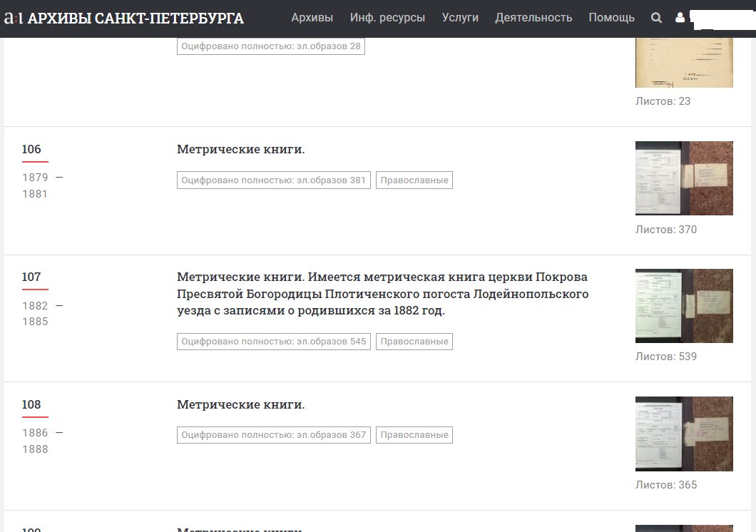The image size is (756, 532).
Task: Click the tag 'Оцифровано полностью: эл.образов 28'
Action: click(271, 46)
